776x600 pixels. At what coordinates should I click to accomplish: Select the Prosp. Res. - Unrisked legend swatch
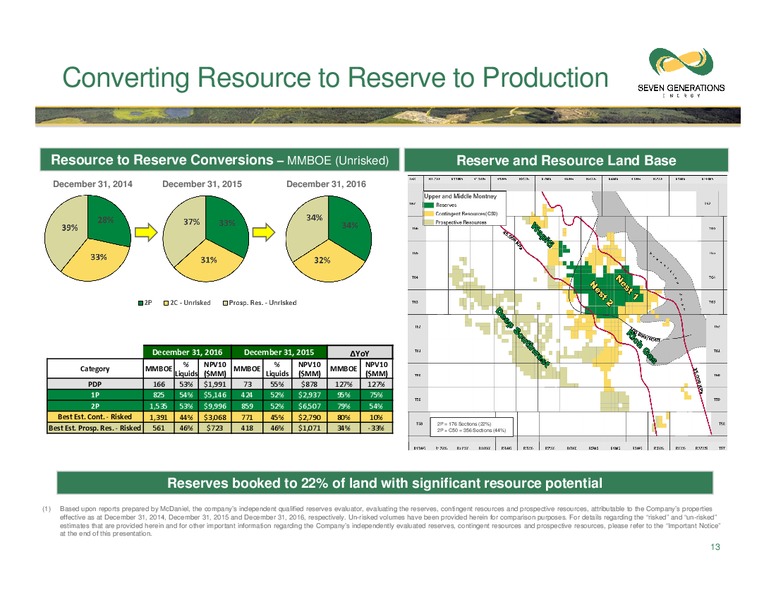[x=225, y=302]
